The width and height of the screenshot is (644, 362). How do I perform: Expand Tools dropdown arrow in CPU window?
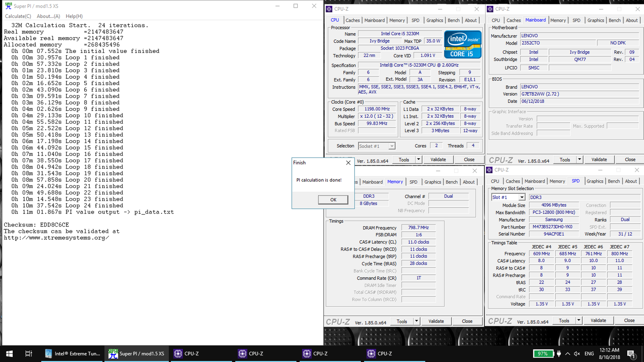click(x=419, y=160)
